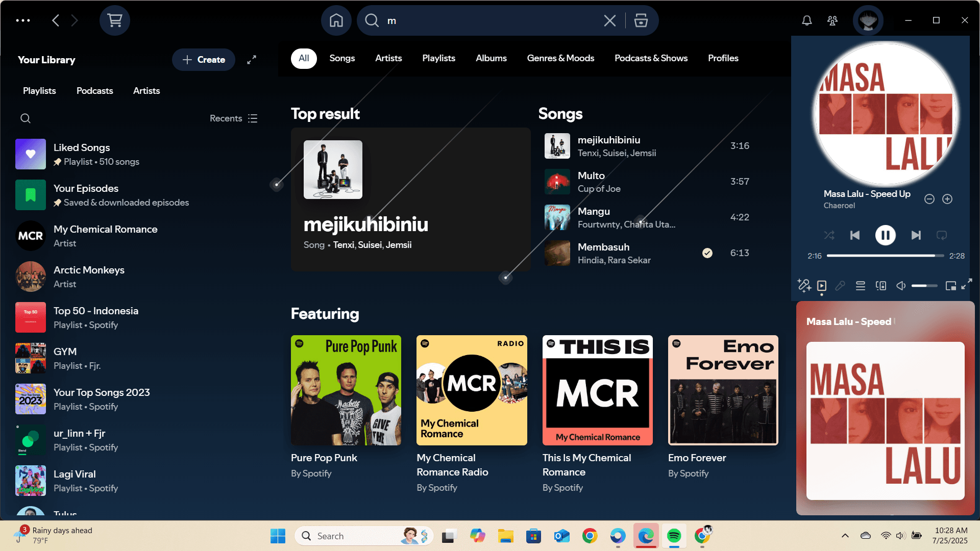
Task: Filter library by Artists chip
Action: pos(146,91)
